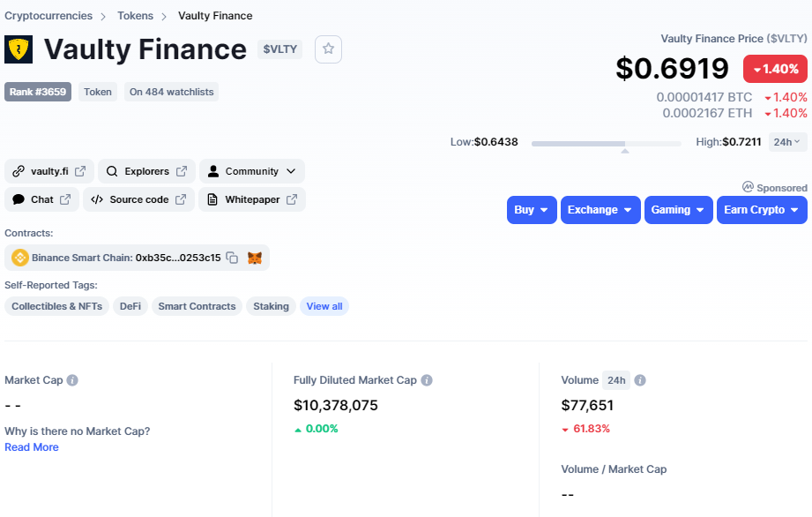Viewport: 812px width, 517px height.
Task: Change the Volume 24h period selector
Action: pyautogui.click(x=616, y=380)
